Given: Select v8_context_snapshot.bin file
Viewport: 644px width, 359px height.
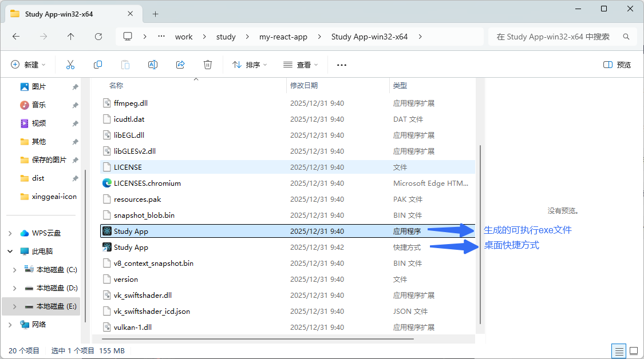Looking at the screenshot, I should click(153, 263).
